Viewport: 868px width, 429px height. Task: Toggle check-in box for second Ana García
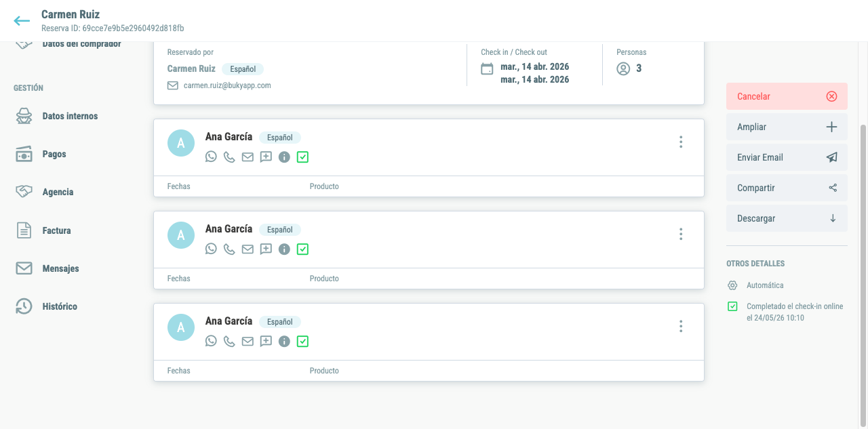tap(302, 249)
